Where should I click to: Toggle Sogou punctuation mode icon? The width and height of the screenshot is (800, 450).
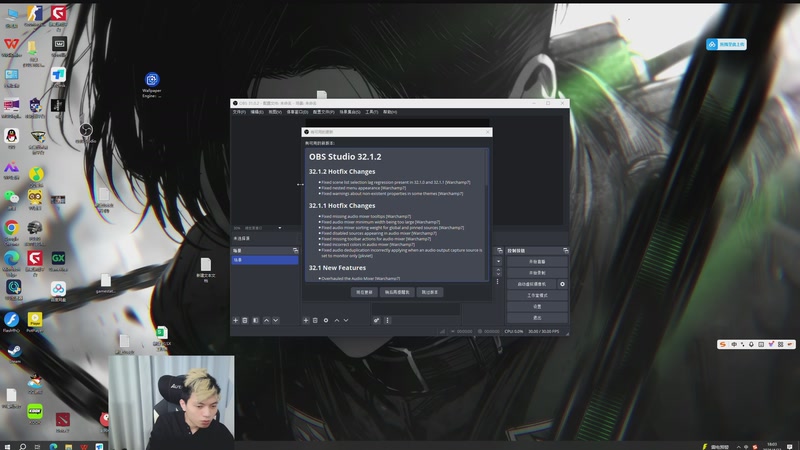click(x=742, y=344)
